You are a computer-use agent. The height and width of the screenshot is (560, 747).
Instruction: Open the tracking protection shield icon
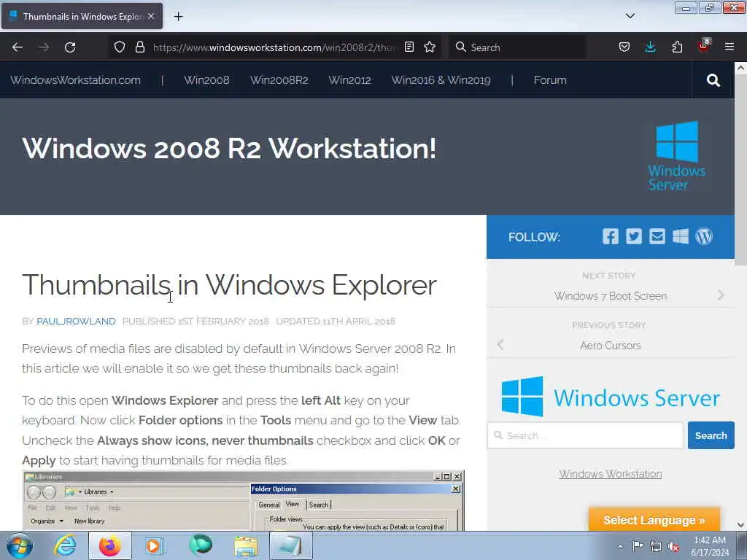click(120, 47)
